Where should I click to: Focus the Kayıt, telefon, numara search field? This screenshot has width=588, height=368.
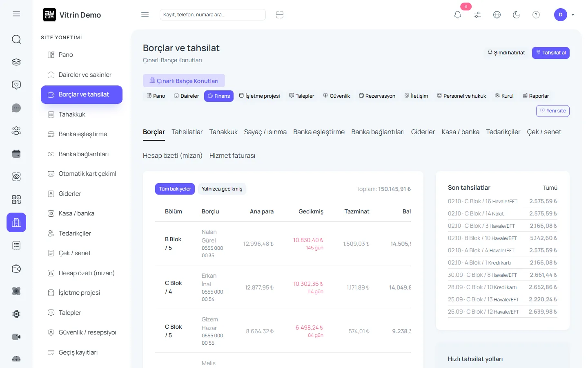tap(213, 15)
